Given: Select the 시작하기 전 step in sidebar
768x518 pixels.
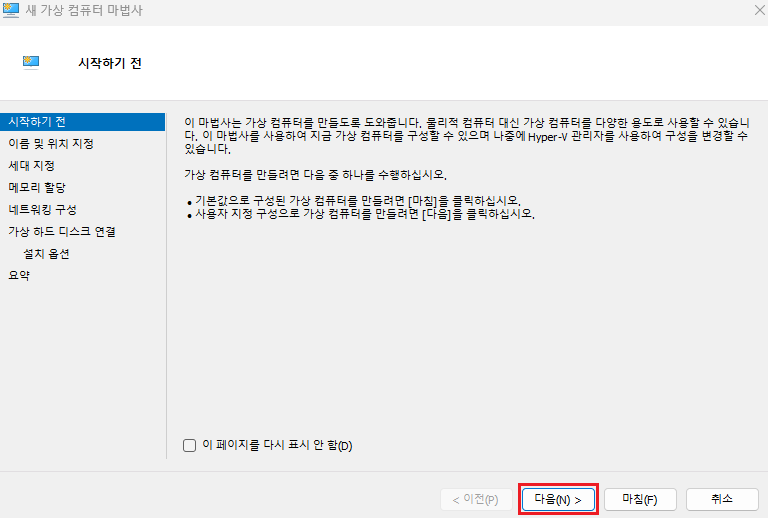Looking at the screenshot, I should click(82, 122).
